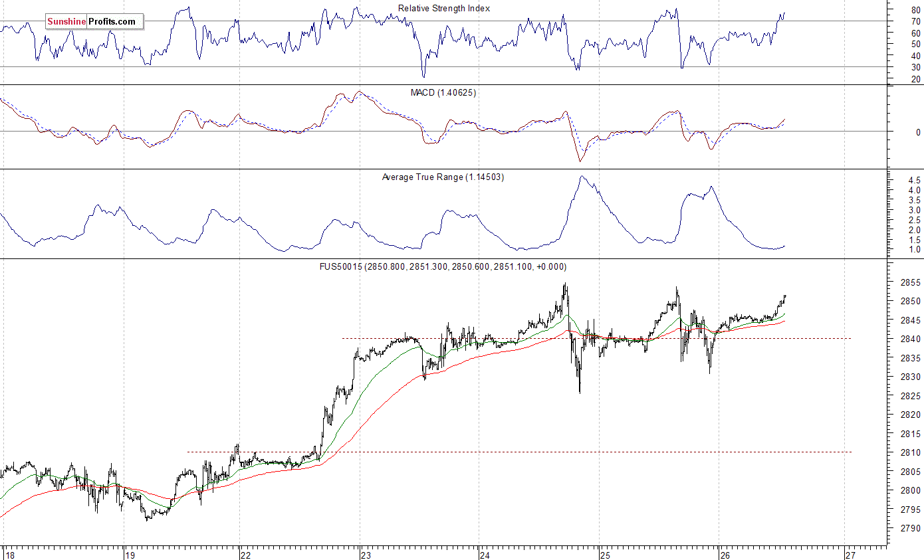Click the 2840 price axis label
Viewport: 924px width, 560px height.
click(x=910, y=339)
